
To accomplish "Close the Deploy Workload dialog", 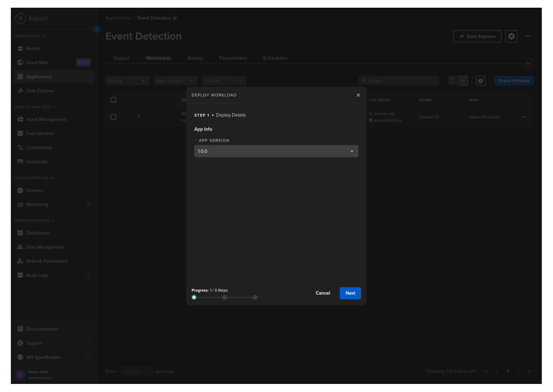I will (x=358, y=95).
